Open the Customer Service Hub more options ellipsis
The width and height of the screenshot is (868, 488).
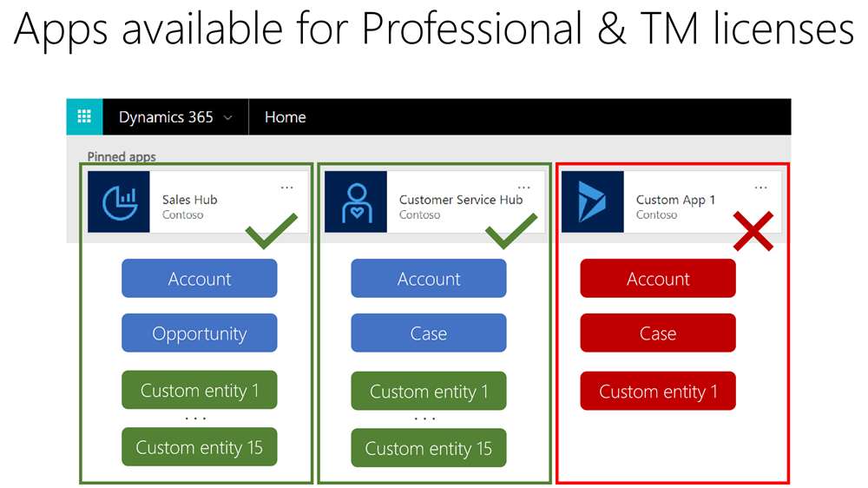pyautogui.click(x=523, y=188)
